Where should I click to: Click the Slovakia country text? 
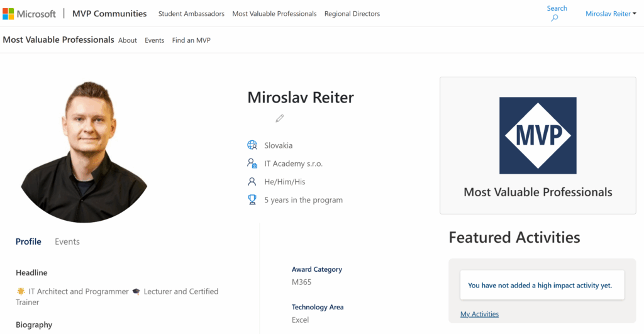coord(279,145)
